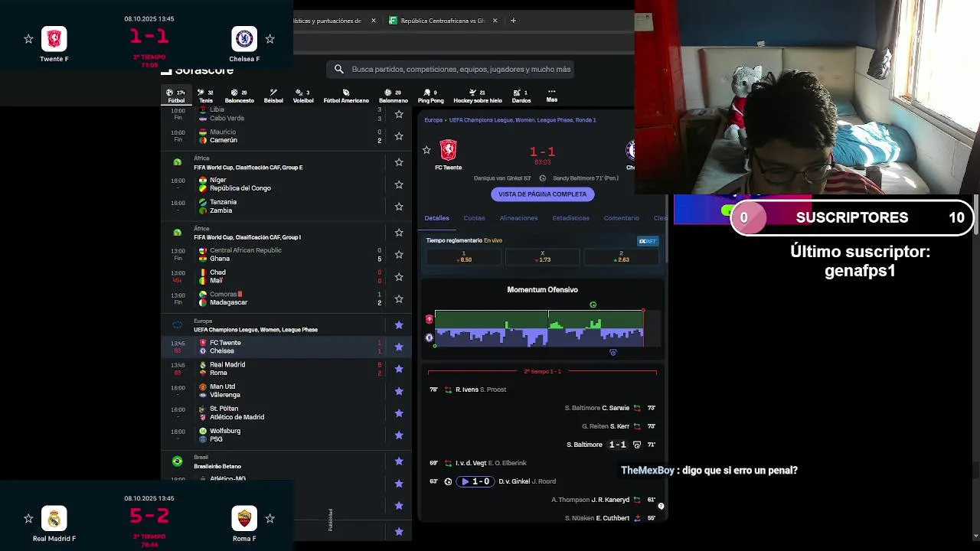Click the 1xBet logo in the odds panel
Viewport: 980px width, 551px height.
(648, 241)
